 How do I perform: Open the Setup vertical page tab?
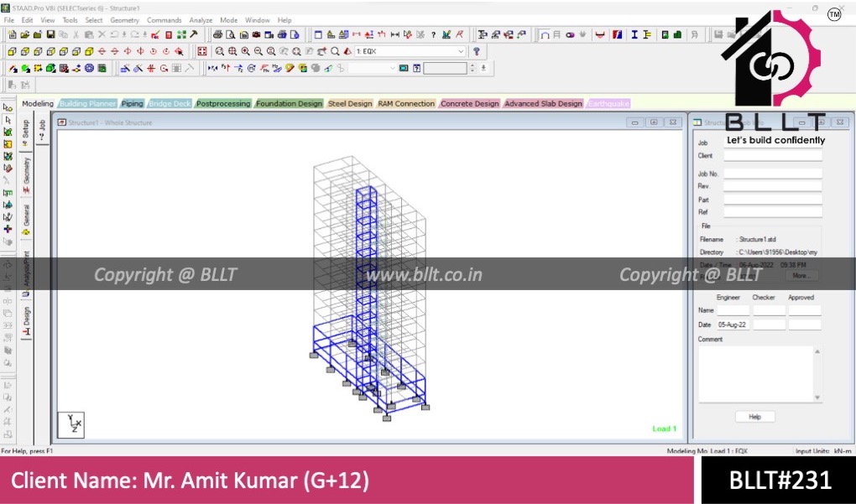[26, 133]
